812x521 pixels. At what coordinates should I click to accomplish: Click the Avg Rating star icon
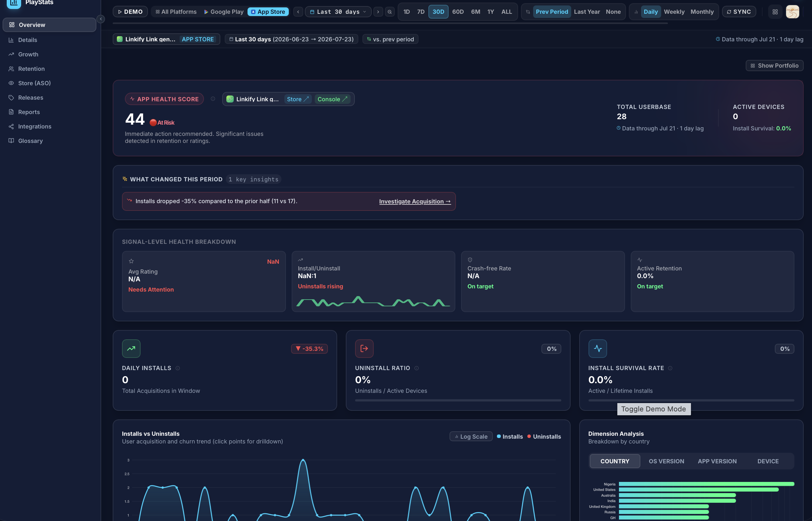131,261
